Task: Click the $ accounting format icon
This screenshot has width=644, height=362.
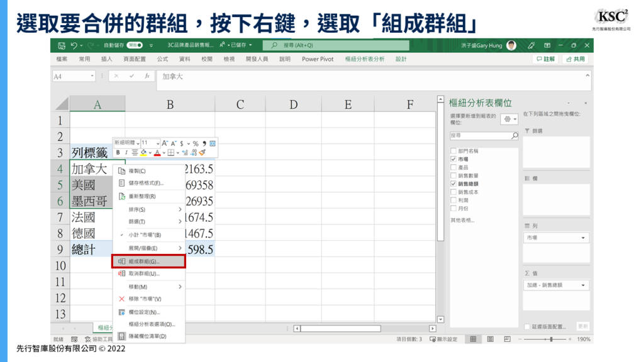Action: click(182, 144)
